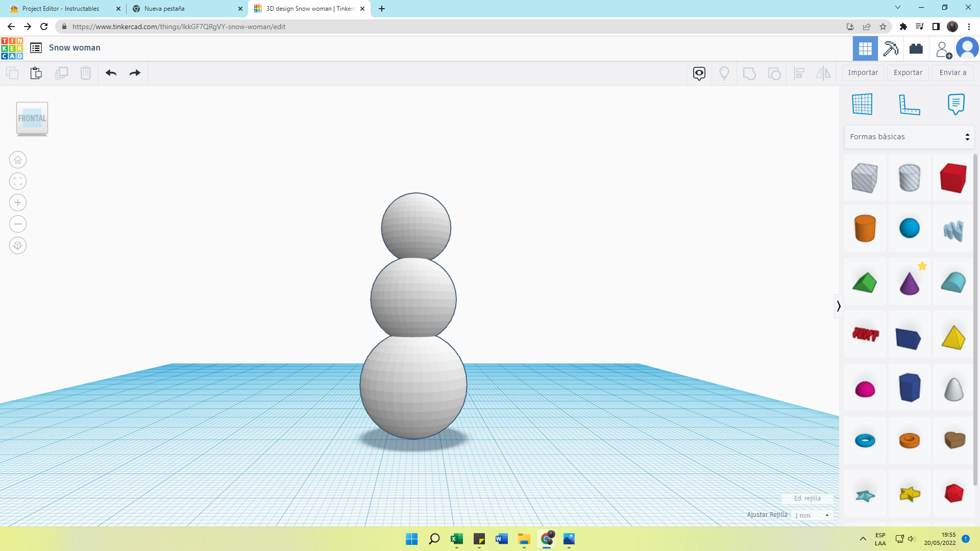Viewport: 980px width, 551px height.
Task: Click the Fit all in view icon
Action: [x=18, y=182]
